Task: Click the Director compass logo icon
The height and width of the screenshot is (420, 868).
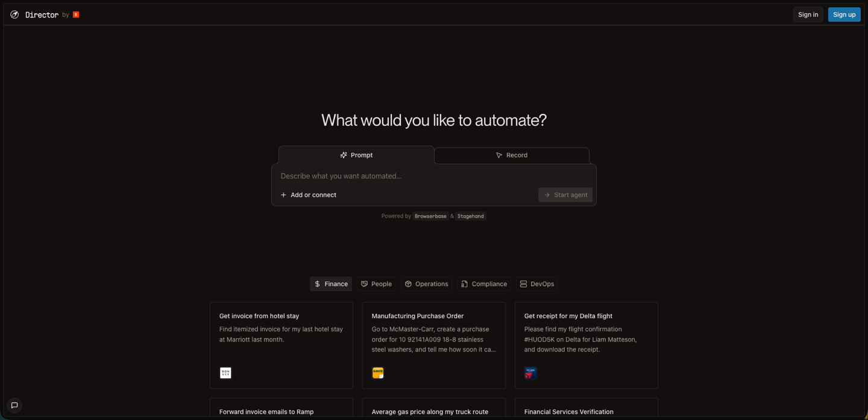Action: 14,14
